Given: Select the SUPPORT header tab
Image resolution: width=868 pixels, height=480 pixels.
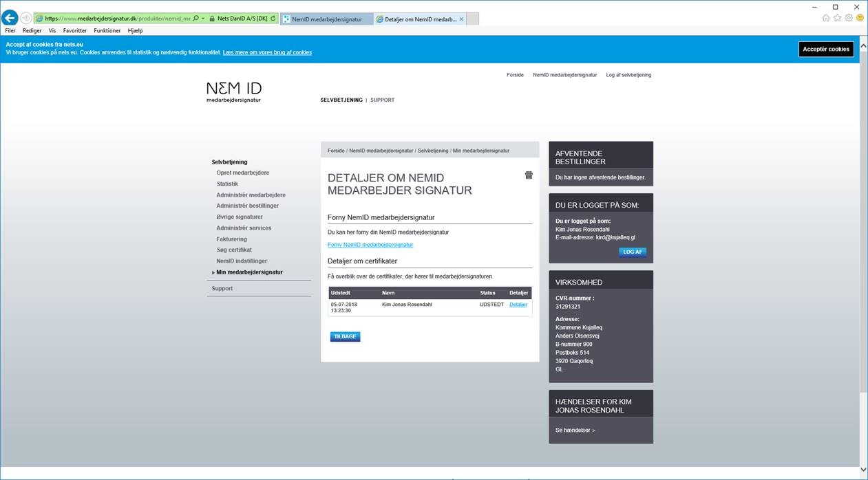Looking at the screenshot, I should [x=382, y=100].
